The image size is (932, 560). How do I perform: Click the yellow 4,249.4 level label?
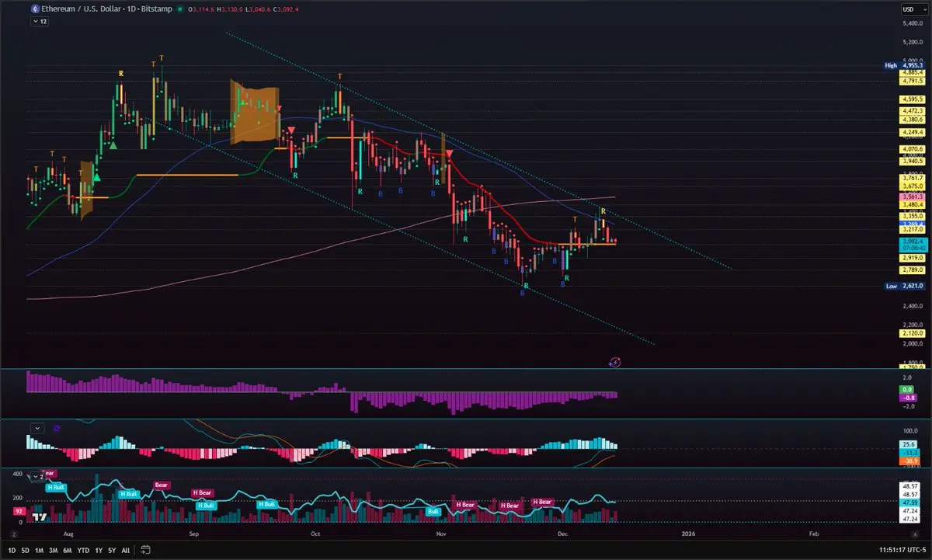pyautogui.click(x=911, y=132)
